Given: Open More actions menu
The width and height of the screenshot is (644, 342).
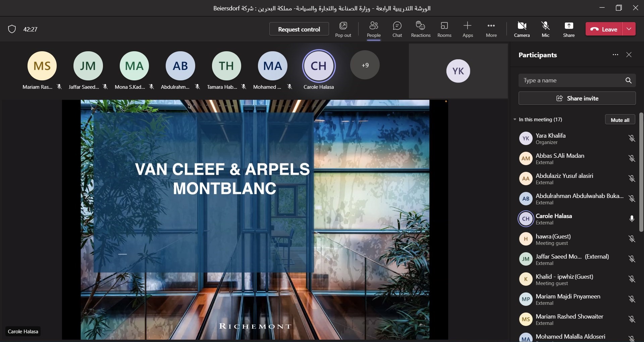Looking at the screenshot, I should point(491,29).
